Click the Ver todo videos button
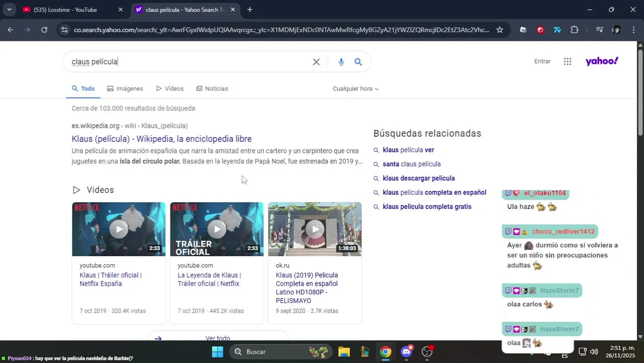 coord(217,337)
